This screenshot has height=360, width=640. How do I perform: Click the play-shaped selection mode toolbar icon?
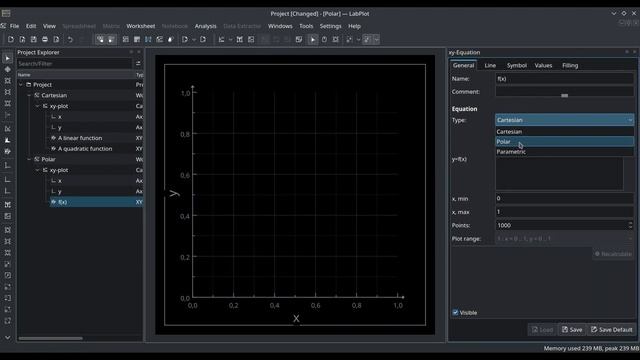pos(313,40)
